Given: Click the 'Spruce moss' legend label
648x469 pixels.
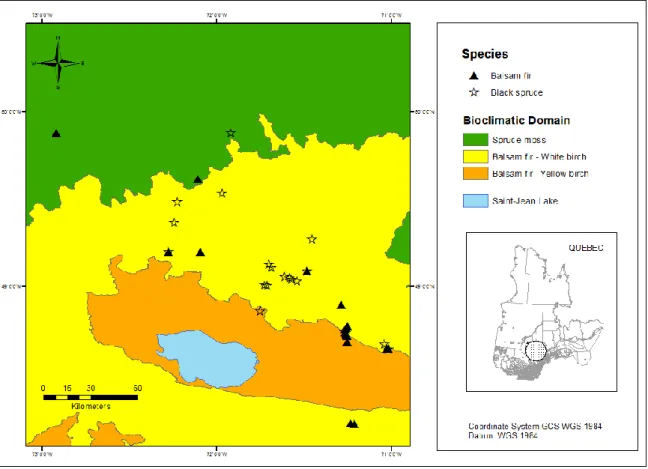Looking at the screenshot, I should (x=519, y=140).
